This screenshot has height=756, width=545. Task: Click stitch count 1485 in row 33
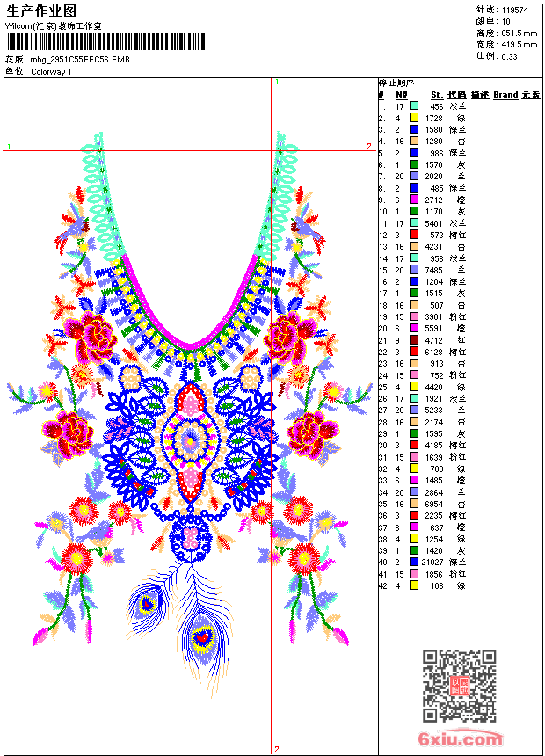[x=433, y=480]
